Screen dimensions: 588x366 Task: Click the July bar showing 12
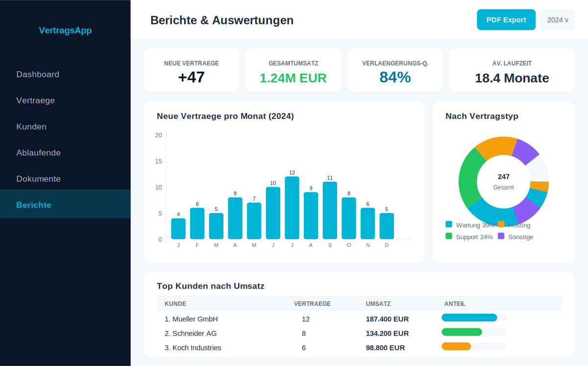(292, 208)
